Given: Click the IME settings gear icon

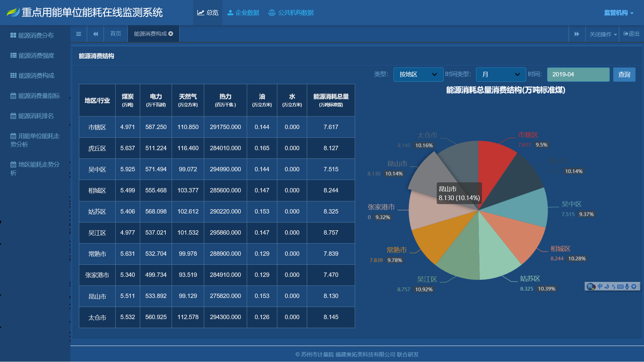Looking at the screenshot, I should coord(634,286).
